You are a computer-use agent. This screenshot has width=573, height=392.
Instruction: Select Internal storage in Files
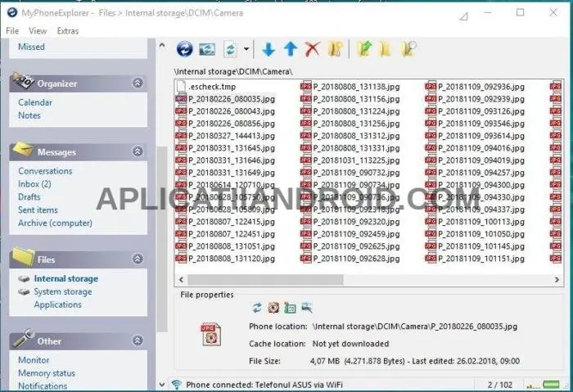66,278
